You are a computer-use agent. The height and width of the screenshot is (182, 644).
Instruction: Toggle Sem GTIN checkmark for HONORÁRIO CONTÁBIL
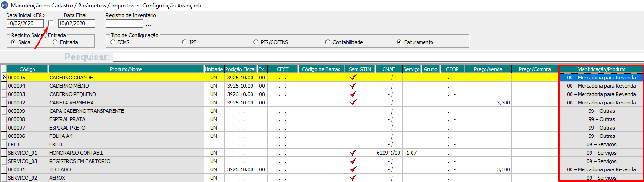tap(354, 153)
